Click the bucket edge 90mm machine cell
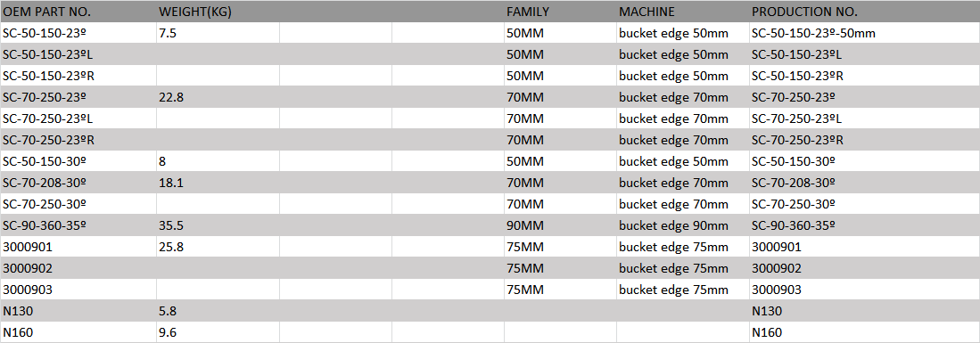The height and width of the screenshot is (343, 980). [x=682, y=225]
